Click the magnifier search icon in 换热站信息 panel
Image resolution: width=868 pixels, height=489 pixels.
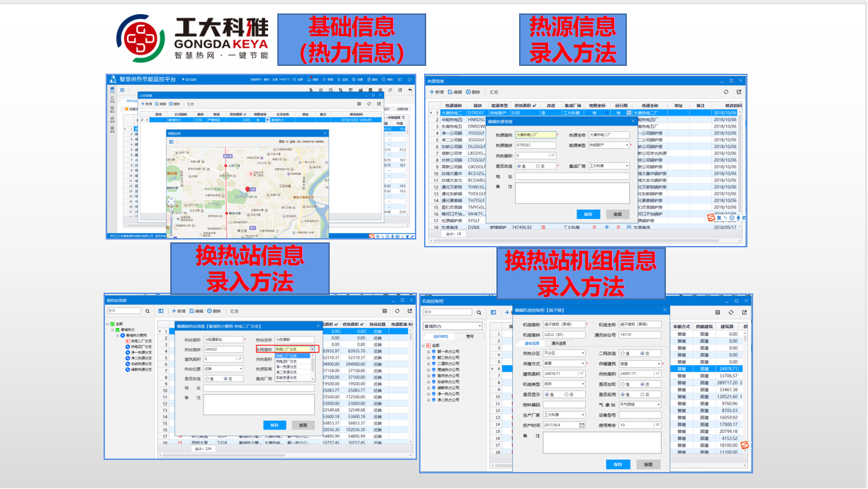coord(147,311)
